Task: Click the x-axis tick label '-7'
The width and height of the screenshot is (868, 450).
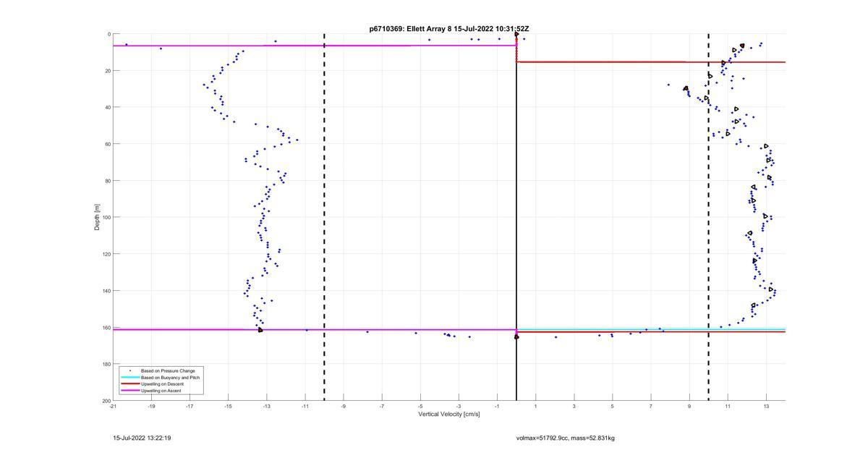Action: [382, 407]
